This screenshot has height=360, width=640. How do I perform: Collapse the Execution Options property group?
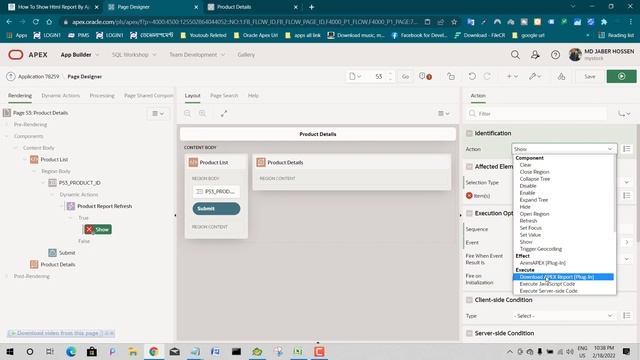[x=469, y=213]
